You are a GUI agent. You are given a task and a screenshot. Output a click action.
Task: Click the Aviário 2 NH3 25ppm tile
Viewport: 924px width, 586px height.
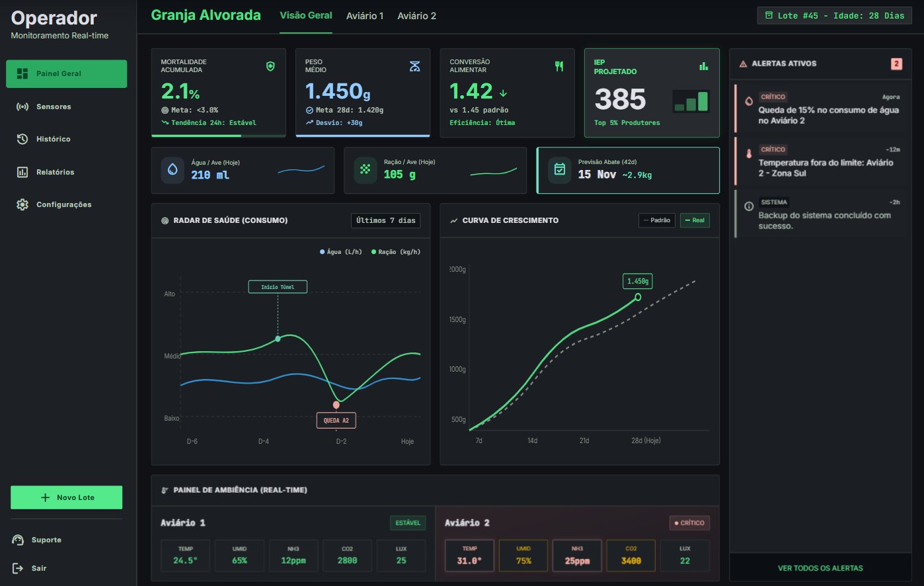(577, 556)
